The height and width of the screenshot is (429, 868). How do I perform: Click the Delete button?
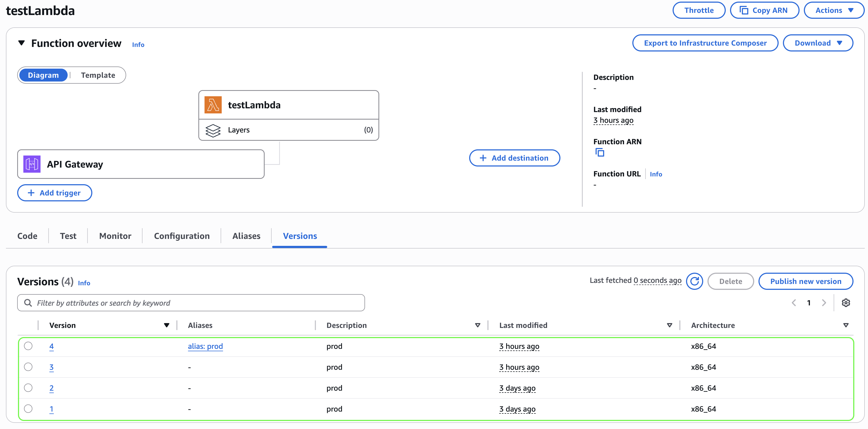(x=731, y=281)
